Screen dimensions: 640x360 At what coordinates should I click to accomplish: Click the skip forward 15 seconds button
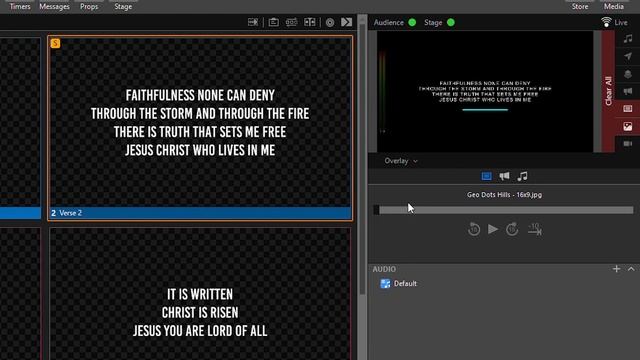(x=512, y=229)
